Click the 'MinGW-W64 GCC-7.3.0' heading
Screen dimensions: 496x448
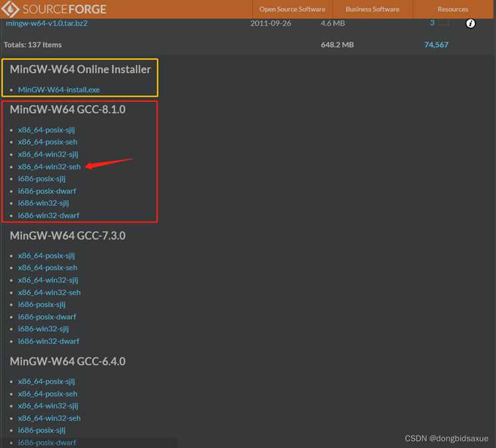67,236
